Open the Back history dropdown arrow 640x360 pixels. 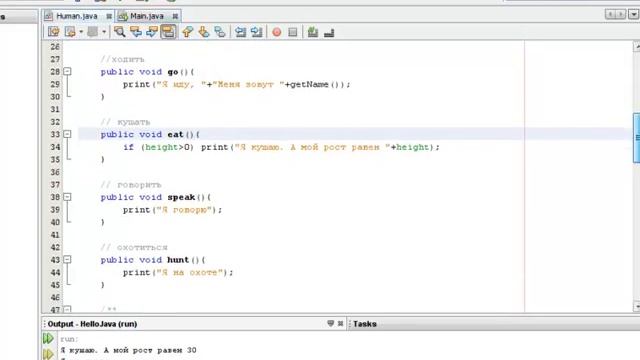tap(81, 32)
